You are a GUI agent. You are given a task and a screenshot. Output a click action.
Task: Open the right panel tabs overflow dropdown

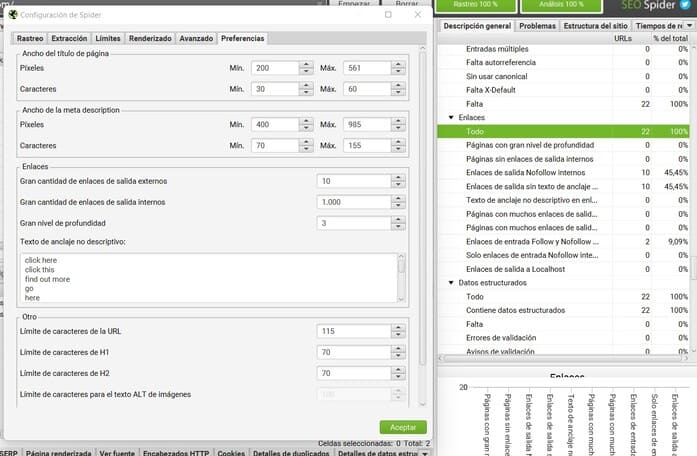[689, 26]
